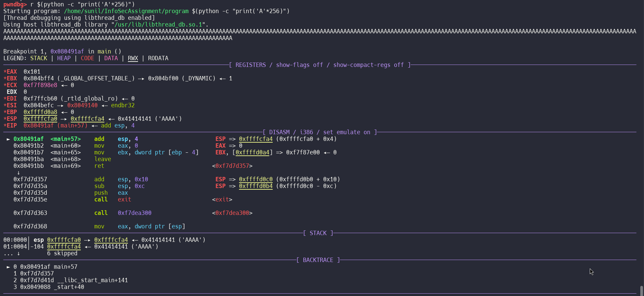Click the libthread_db.so.1 library path
Viewport: 644px width, 296px height.
pos(158,25)
